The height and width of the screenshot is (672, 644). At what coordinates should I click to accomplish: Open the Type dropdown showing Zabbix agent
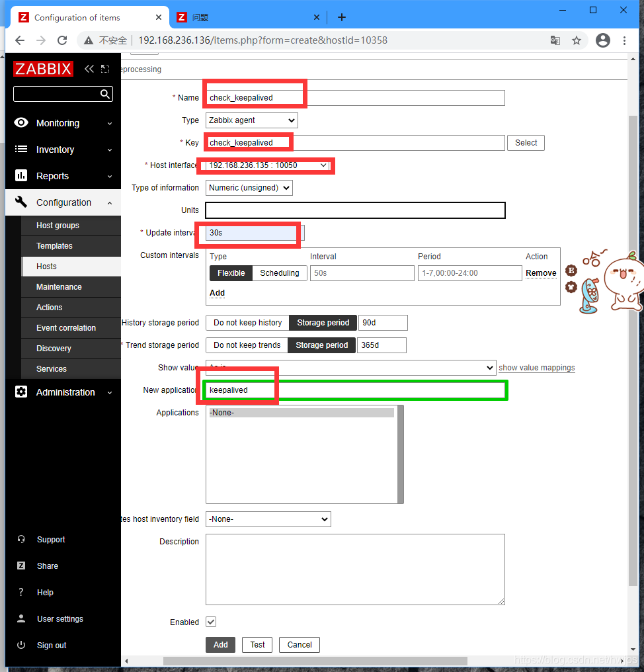coord(251,120)
